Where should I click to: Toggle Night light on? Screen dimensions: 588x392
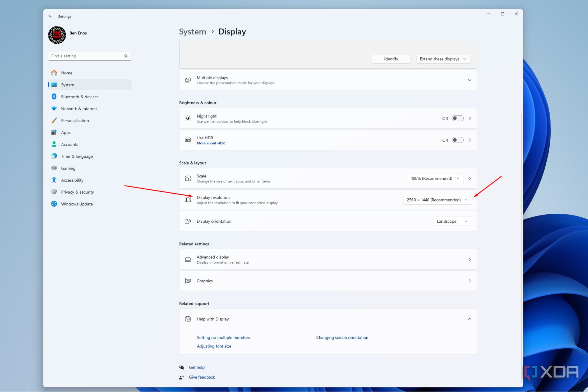457,118
